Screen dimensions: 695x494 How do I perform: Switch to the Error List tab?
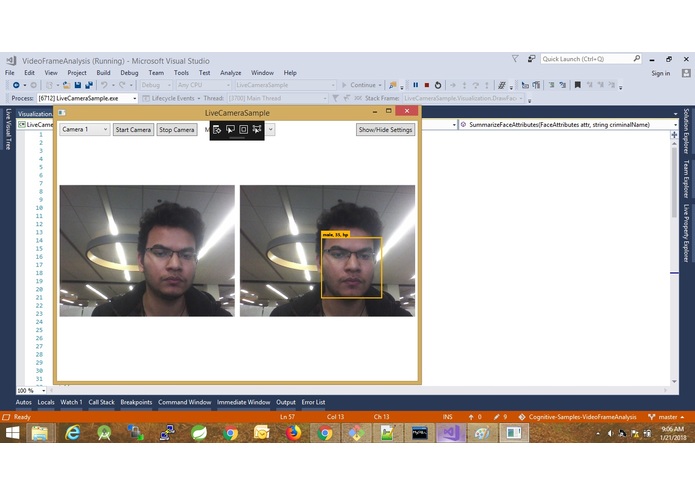tap(313, 402)
